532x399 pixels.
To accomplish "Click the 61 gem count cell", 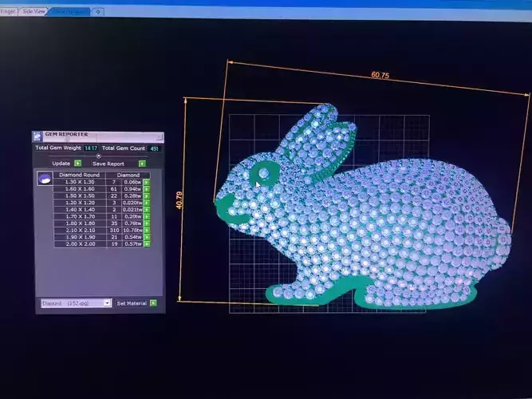I will tap(114, 189).
